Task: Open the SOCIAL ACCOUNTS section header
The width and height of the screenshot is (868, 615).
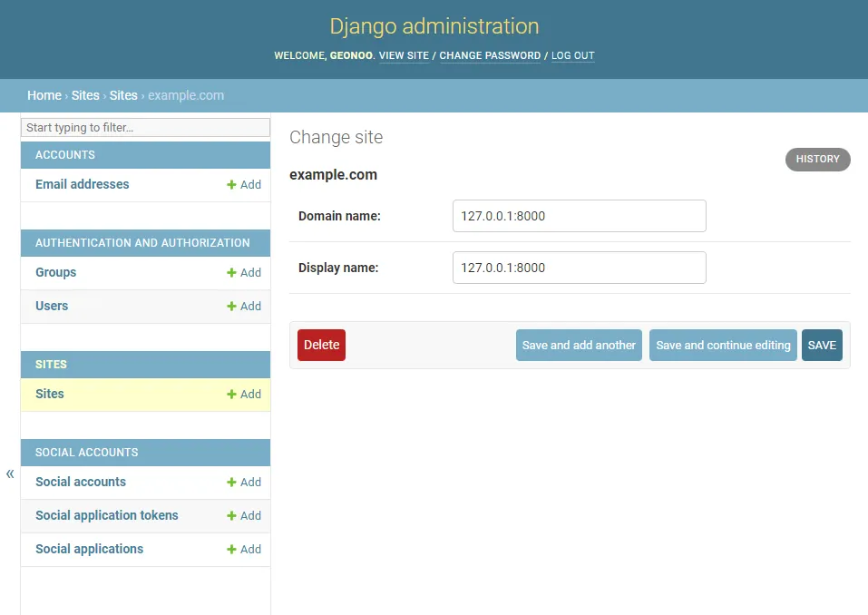Action: (x=87, y=453)
